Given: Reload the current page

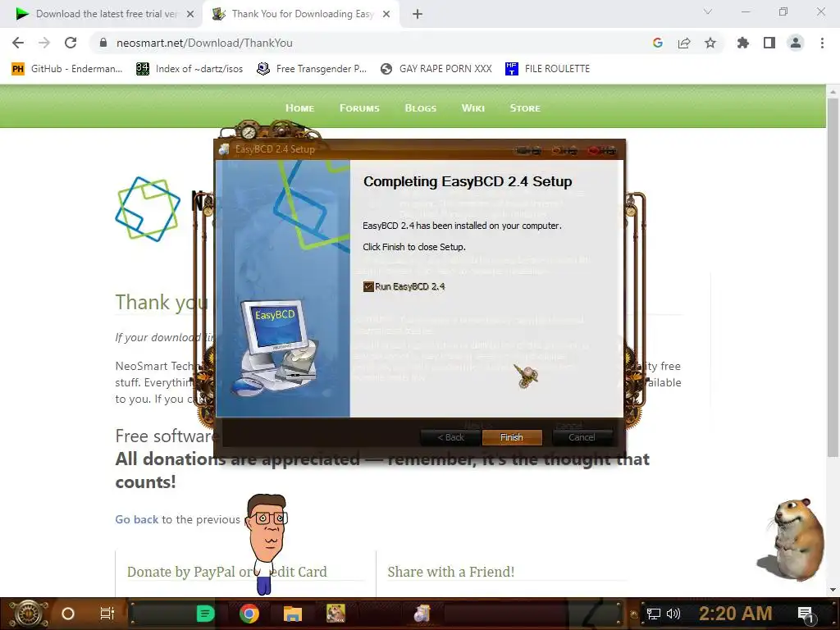Looking at the screenshot, I should (71, 43).
